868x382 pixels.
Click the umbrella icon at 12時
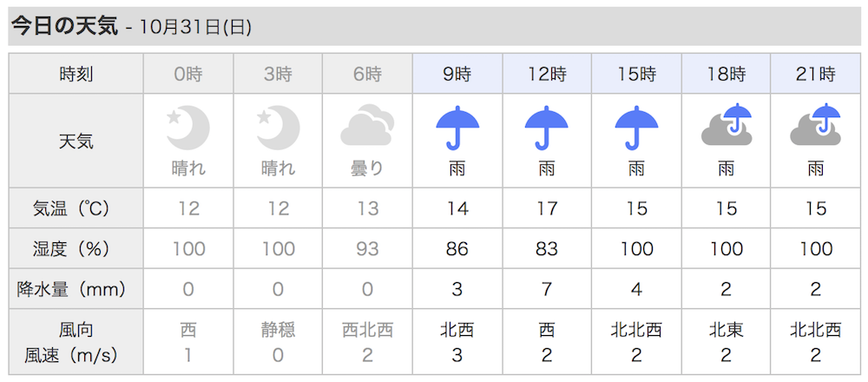coord(546,128)
